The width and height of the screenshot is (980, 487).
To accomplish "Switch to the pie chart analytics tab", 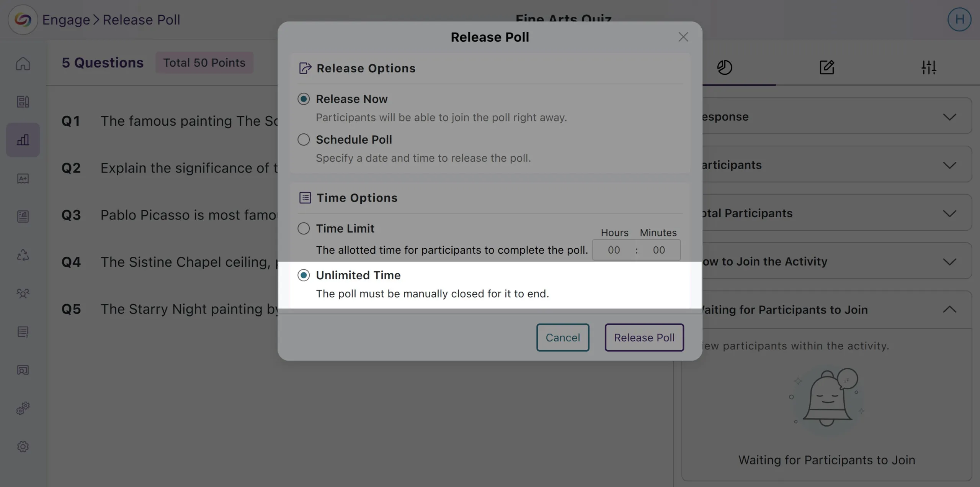I will [724, 67].
